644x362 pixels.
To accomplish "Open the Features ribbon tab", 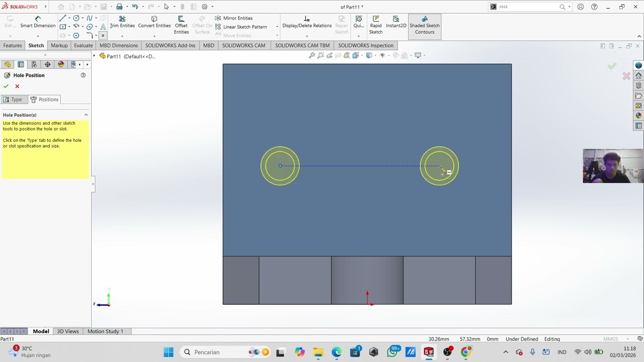I will tap(13, 45).
